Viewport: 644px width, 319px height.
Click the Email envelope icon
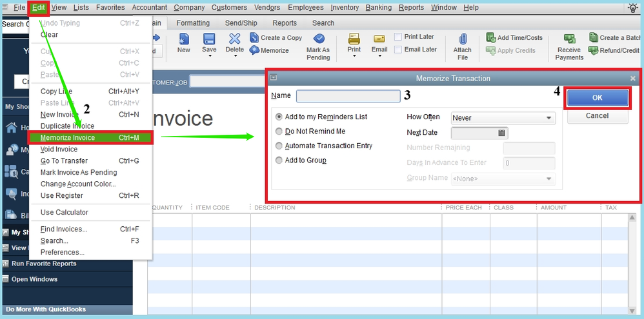tap(379, 39)
